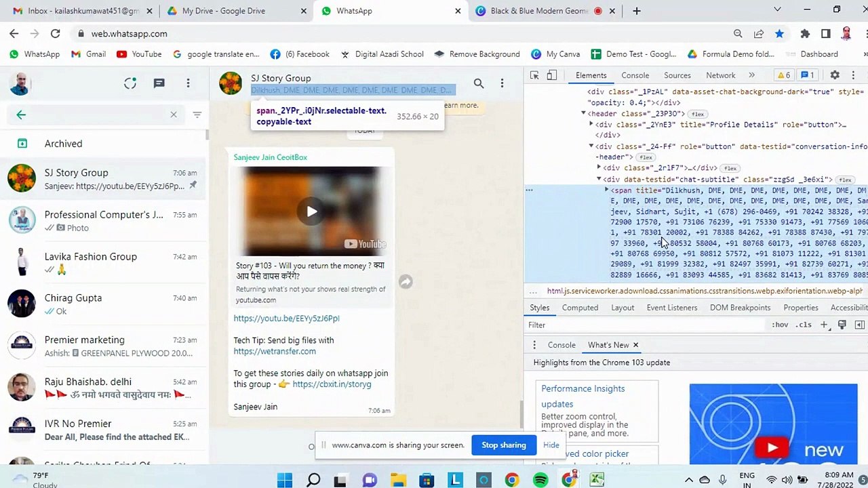Switch to DevTools Console tab
Image resolution: width=868 pixels, height=488 pixels.
(x=635, y=75)
